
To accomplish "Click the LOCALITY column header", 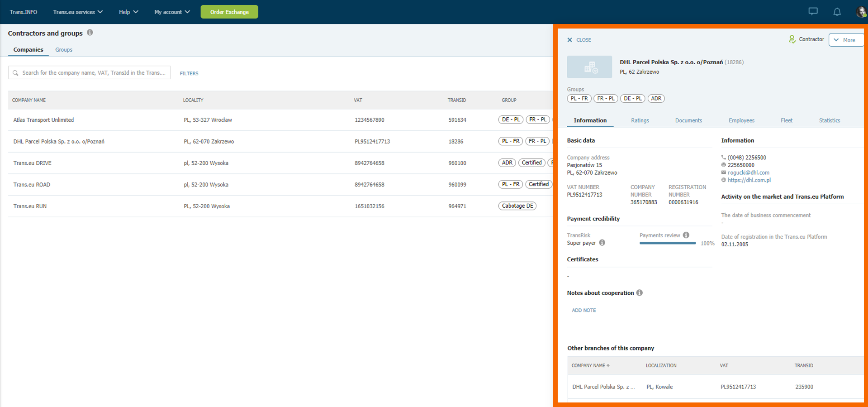I will 193,100.
